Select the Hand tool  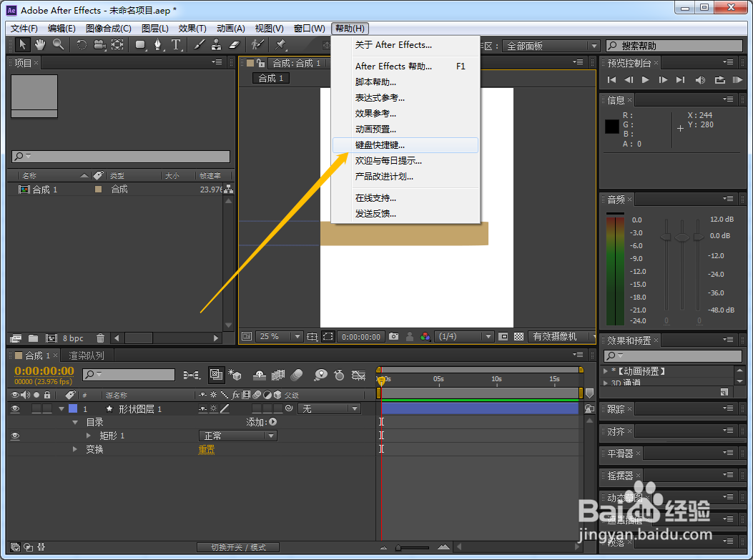pyautogui.click(x=40, y=45)
